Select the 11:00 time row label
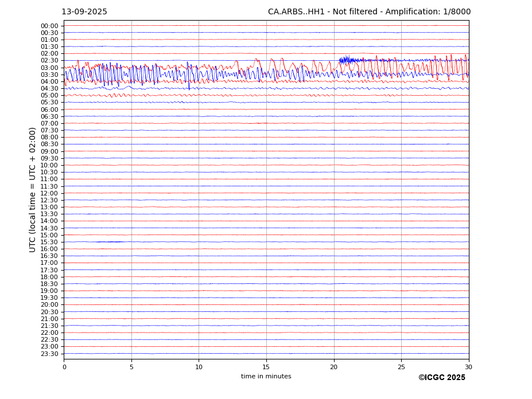The image size is (532, 399). (x=49, y=179)
